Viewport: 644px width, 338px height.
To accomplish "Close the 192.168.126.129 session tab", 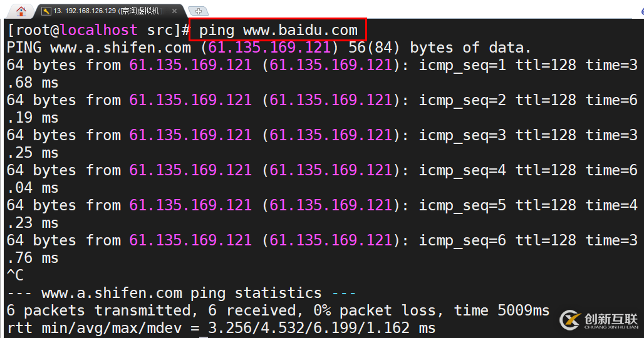I will click(175, 11).
